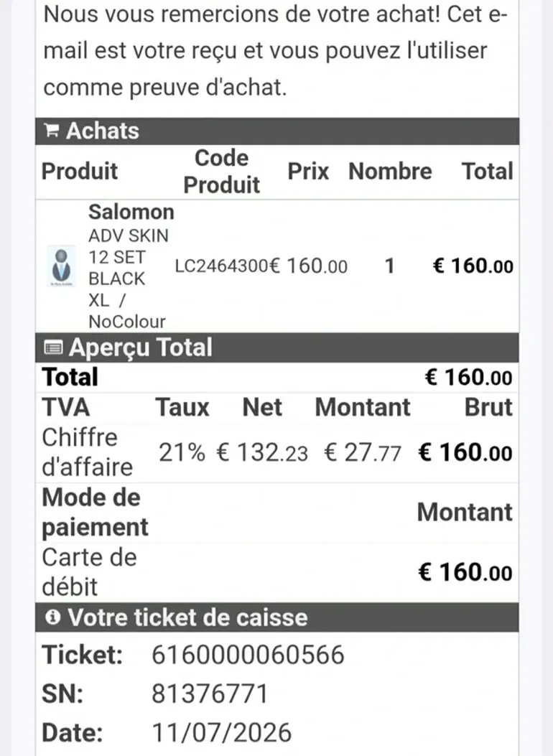Click product code LC2464300
Screen dimensions: 553x756
(x=220, y=266)
